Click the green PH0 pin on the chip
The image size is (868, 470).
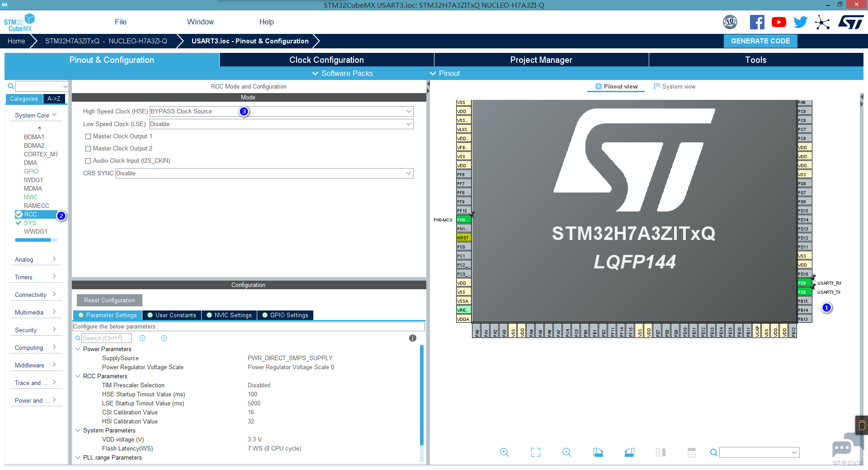(x=464, y=220)
